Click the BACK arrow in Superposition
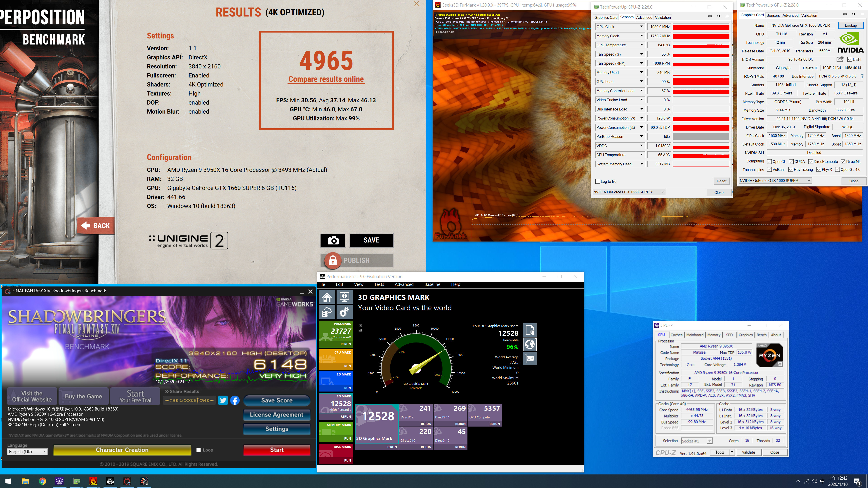 coord(96,226)
